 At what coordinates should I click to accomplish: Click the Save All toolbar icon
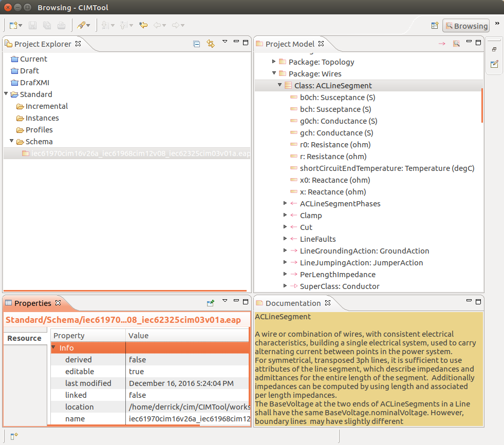click(47, 25)
